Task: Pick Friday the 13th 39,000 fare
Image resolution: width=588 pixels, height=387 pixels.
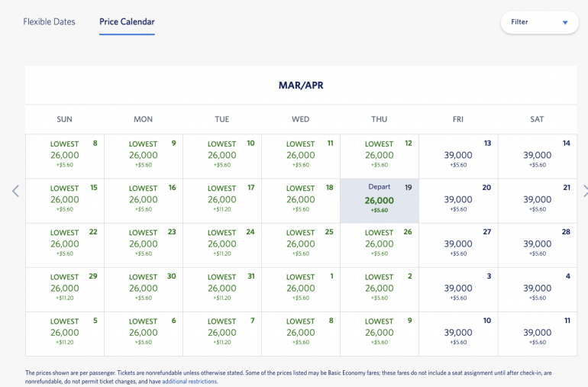Action: 458,156
